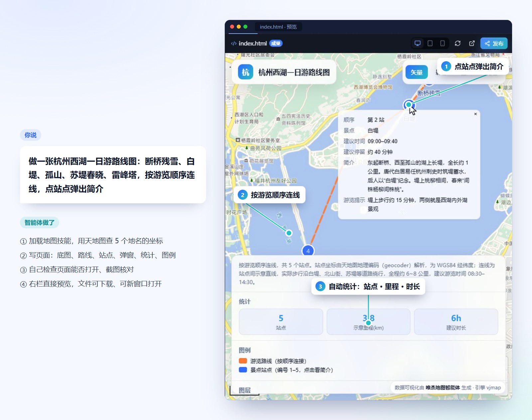Click the 图例 section heading
532x420 pixels.
pos(245,350)
